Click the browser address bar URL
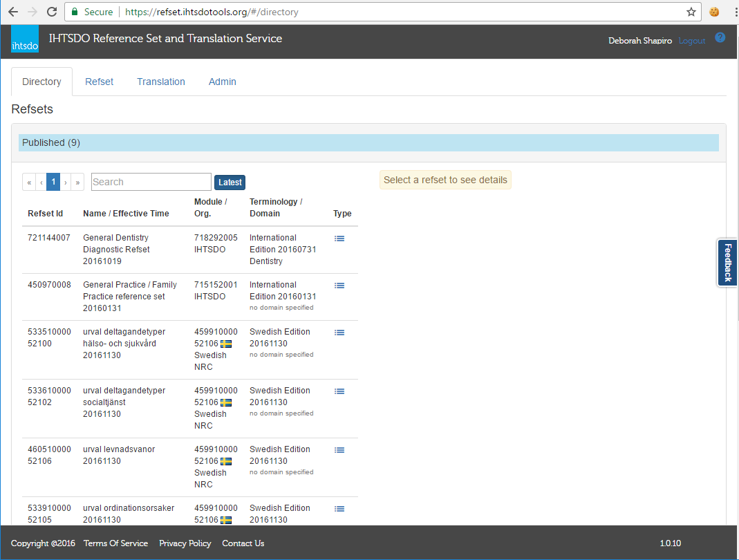 [212, 12]
